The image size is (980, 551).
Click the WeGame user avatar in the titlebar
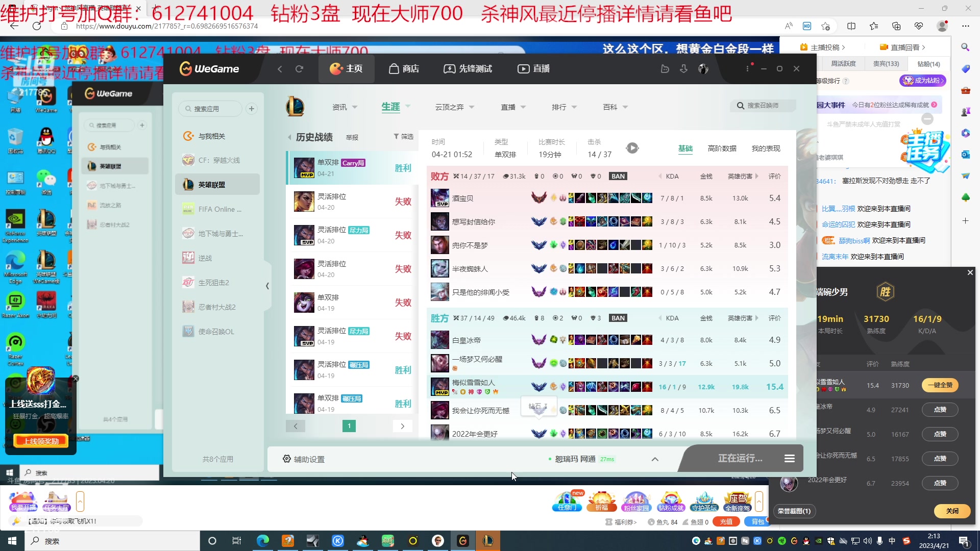703,68
